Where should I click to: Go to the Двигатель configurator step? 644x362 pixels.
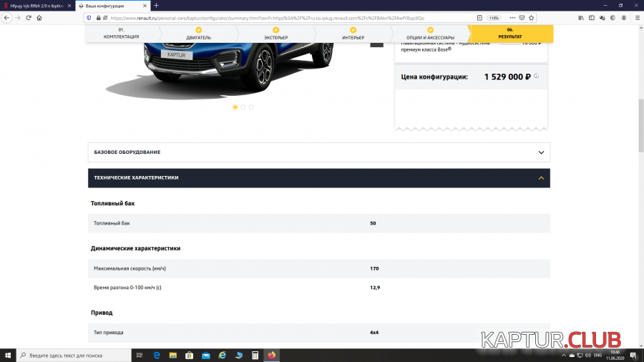point(198,34)
